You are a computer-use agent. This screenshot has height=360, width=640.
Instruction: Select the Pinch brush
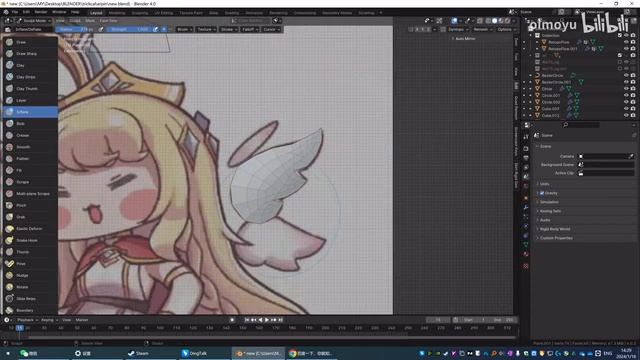point(31,205)
